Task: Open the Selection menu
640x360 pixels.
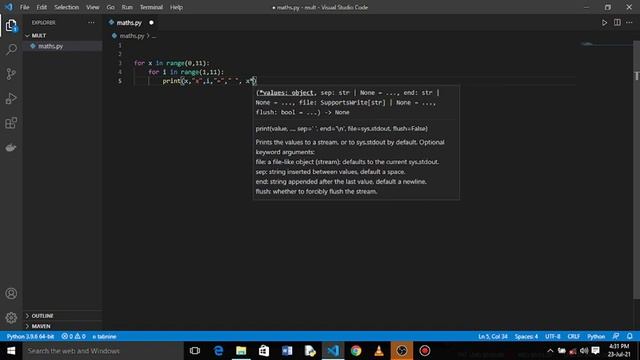Action: click(67, 7)
